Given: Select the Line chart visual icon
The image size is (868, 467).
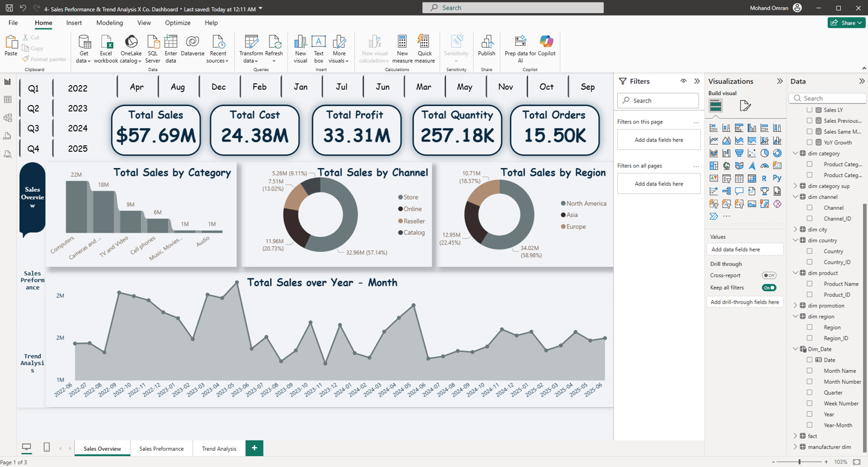Looking at the screenshot, I should (x=714, y=140).
